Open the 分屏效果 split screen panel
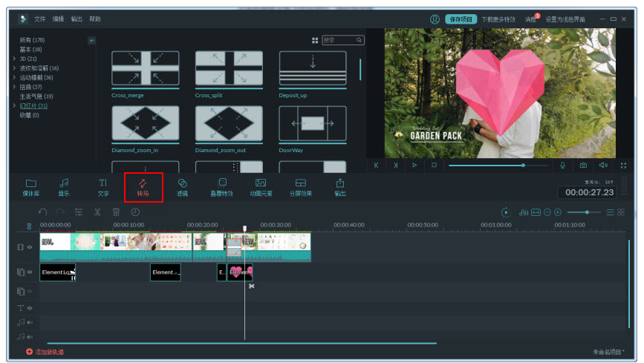 click(x=300, y=186)
